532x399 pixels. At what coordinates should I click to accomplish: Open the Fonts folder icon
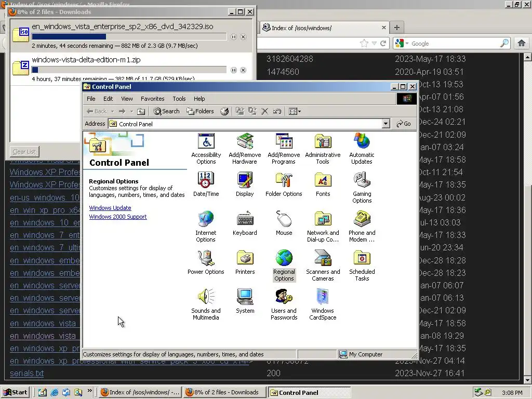[323, 184]
